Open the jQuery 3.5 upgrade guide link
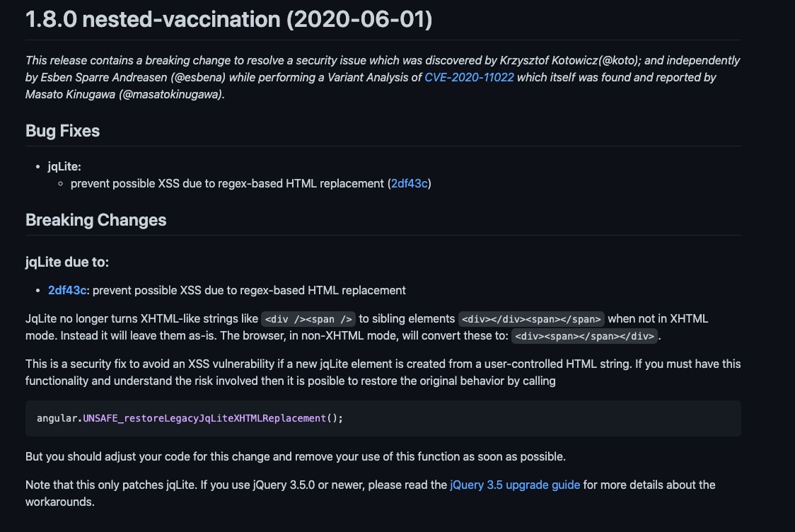This screenshot has width=795, height=532. tap(515, 485)
